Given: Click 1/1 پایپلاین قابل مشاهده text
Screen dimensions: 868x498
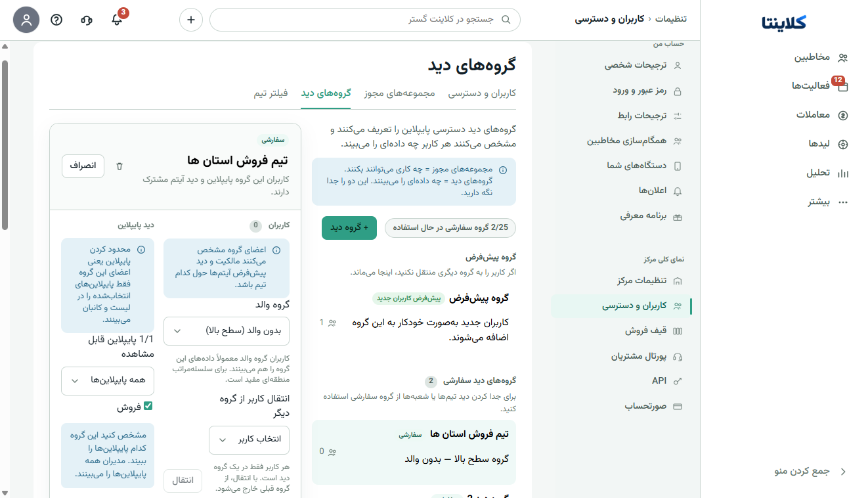Looking at the screenshot, I should [x=121, y=346].
